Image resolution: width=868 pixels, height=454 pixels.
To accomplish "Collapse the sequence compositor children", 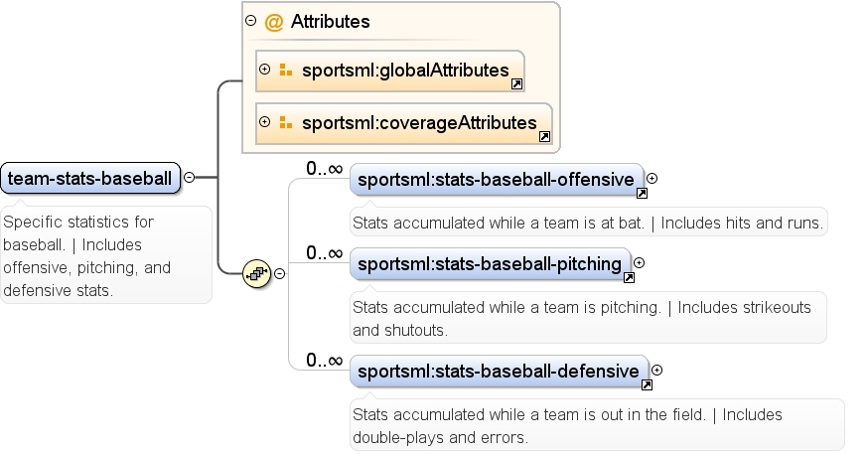I will pyautogui.click(x=280, y=273).
